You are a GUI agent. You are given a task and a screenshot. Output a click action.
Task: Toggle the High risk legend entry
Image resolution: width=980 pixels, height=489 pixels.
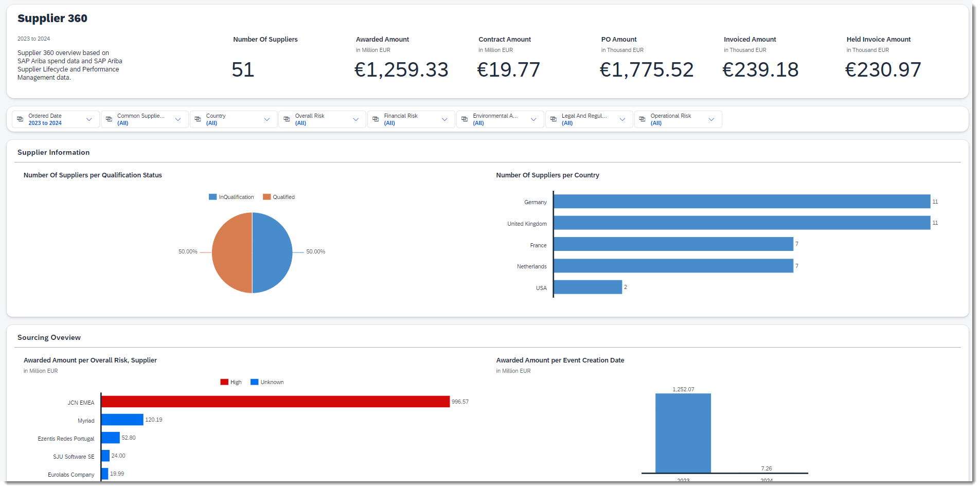pos(231,382)
